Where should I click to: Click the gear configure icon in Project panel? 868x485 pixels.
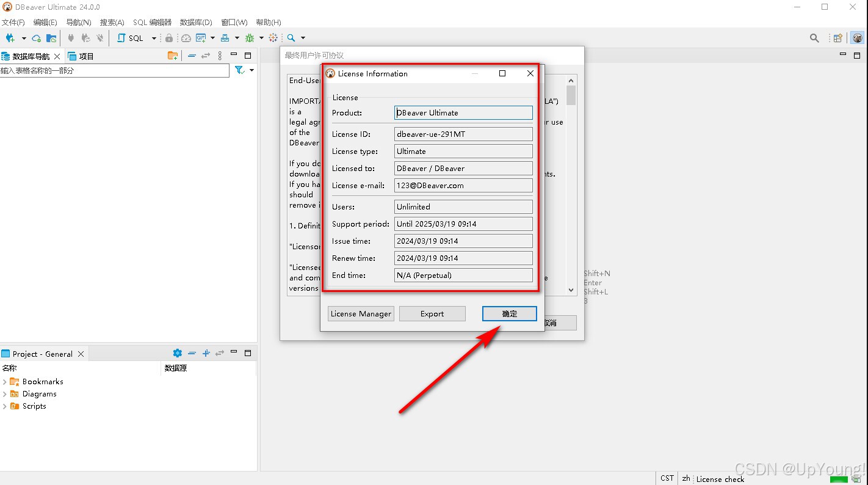178,353
